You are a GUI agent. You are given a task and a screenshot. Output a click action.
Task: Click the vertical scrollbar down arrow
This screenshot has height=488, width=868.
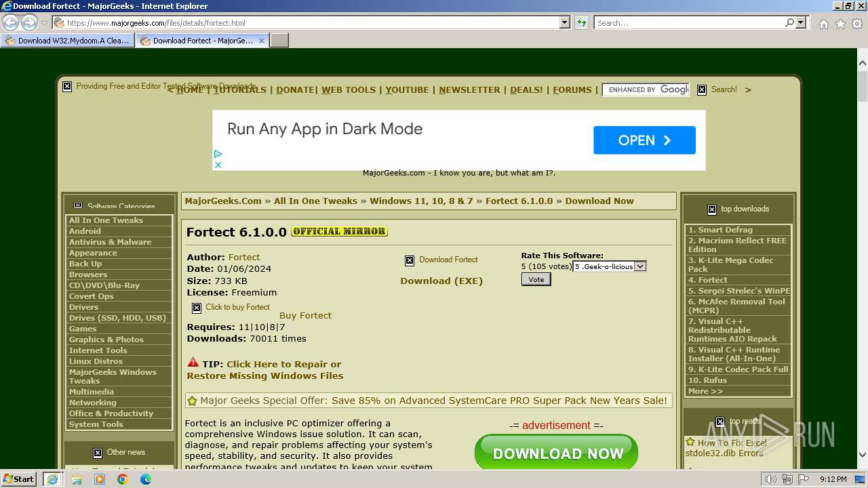pos(862,454)
